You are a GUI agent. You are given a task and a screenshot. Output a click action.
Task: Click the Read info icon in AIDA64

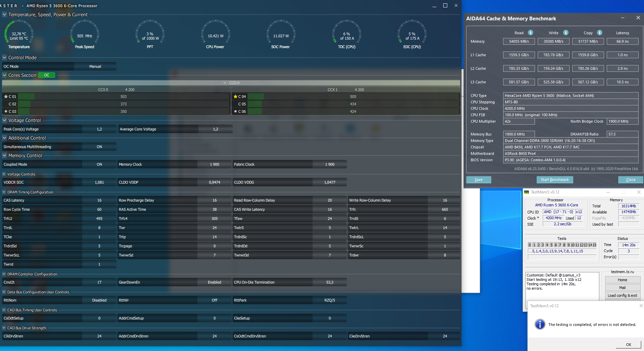pyautogui.click(x=531, y=33)
